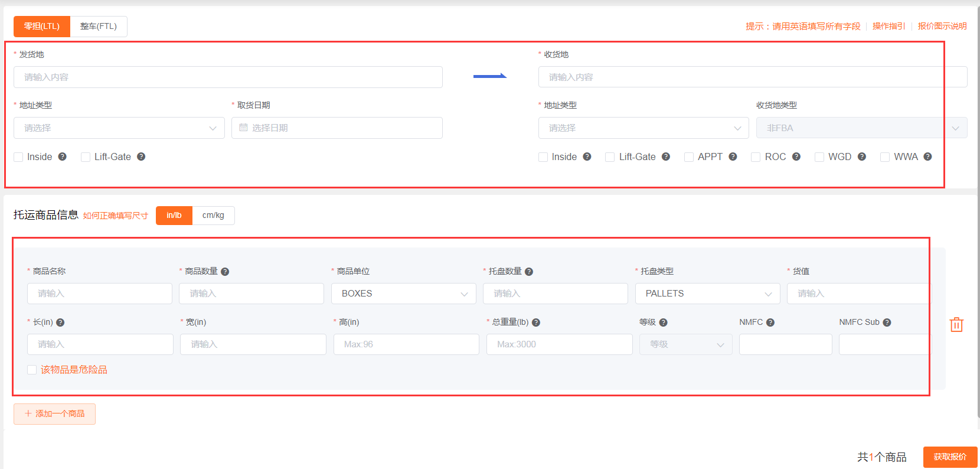This screenshot has height=469, width=980.
Task: Check the 该物品是危险品 hazardous goods box
Action: point(32,370)
